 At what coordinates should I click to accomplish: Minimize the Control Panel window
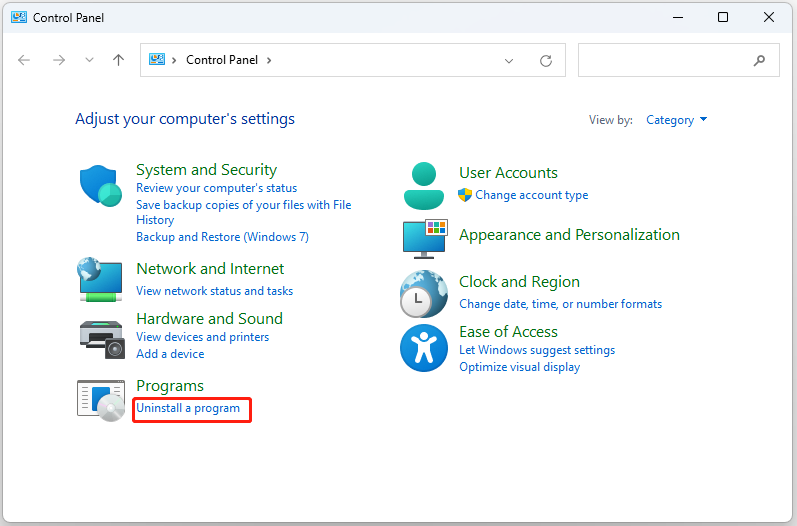coord(678,17)
